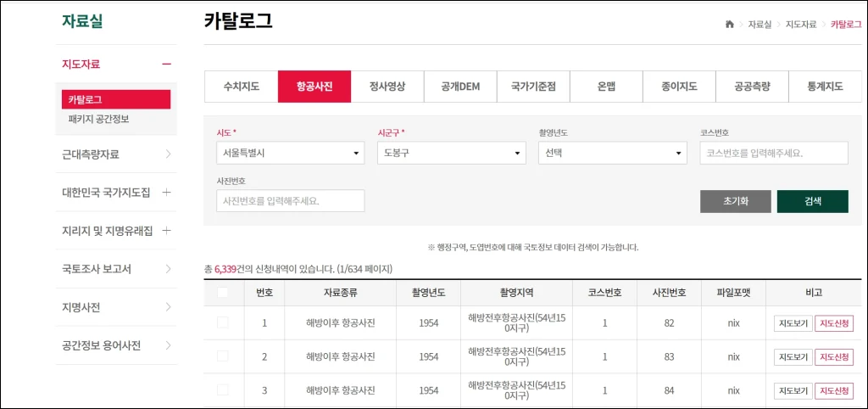
Task: Click the home icon in the breadcrumb
Action: click(x=729, y=25)
